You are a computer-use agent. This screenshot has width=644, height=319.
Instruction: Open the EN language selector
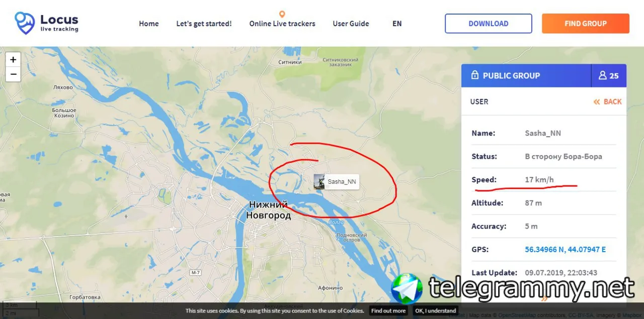point(397,24)
